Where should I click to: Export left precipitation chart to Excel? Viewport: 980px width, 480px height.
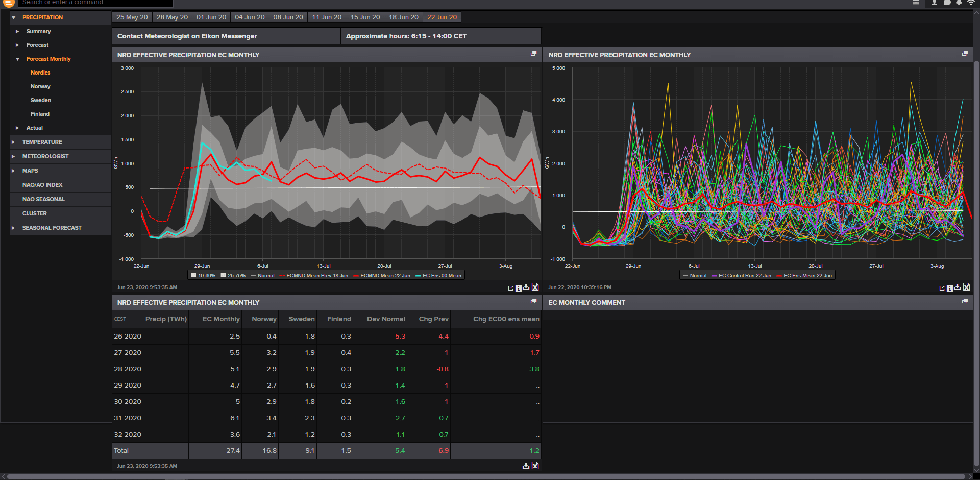point(535,287)
